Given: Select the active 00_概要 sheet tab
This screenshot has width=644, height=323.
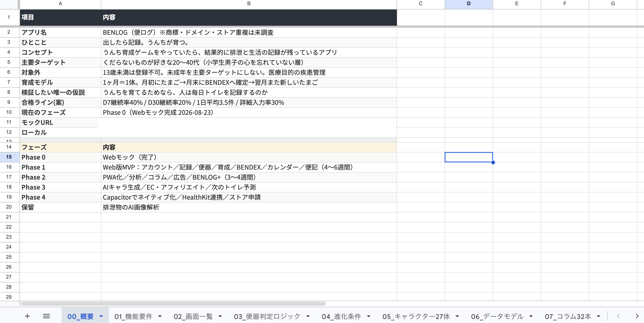Looking at the screenshot, I should 80,317.
